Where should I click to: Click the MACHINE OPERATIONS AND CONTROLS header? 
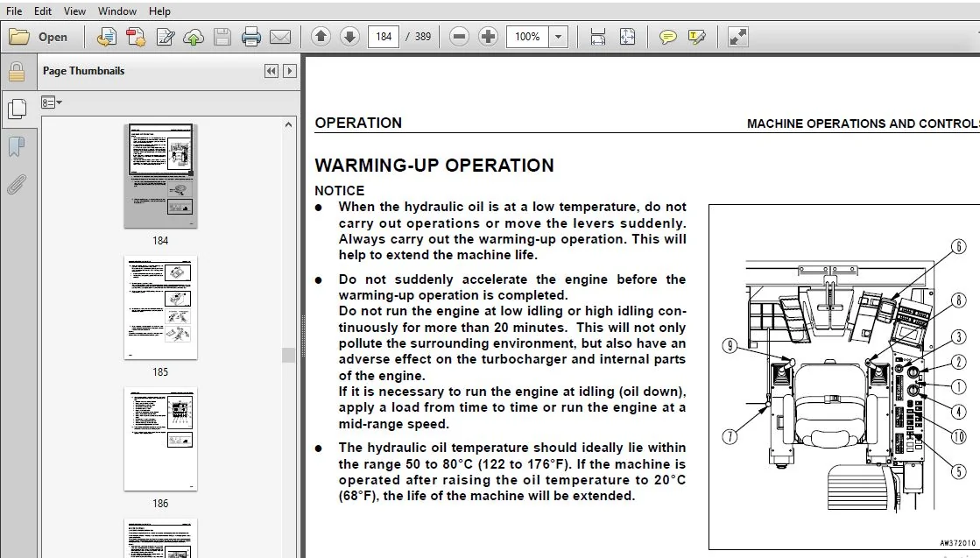(x=864, y=124)
